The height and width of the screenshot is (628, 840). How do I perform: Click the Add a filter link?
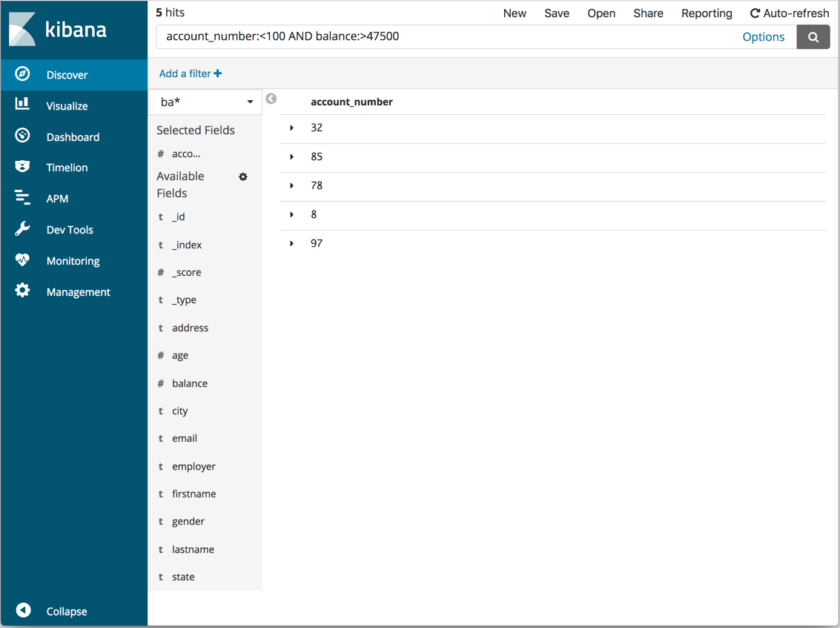click(x=191, y=73)
